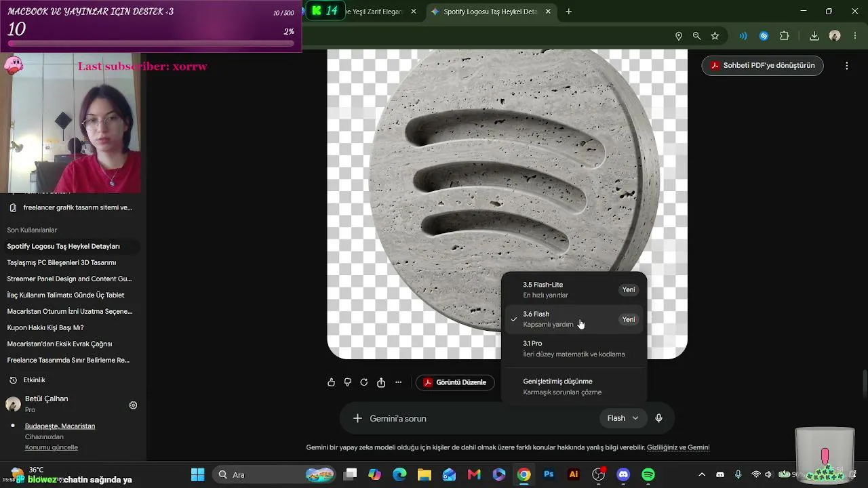Viewport: 868px width, 488px height.
Task: Open more options below the image
Action: 398,382
